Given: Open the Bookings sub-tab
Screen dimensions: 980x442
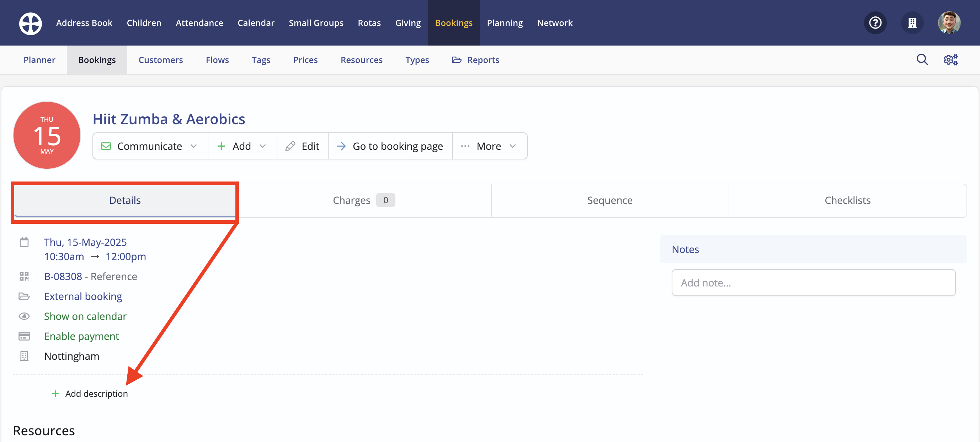Looking at the screenshot, I should click(x=97, y=60).
